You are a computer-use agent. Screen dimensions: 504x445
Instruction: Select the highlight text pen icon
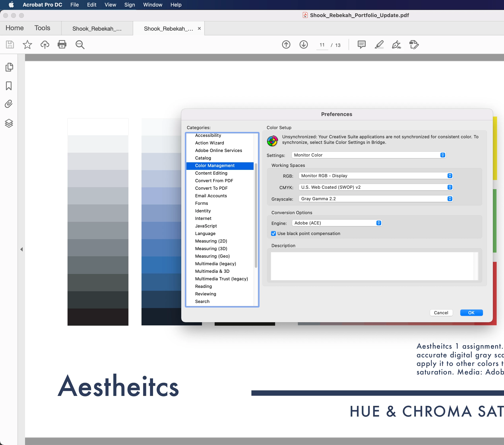tap(379, 45)
